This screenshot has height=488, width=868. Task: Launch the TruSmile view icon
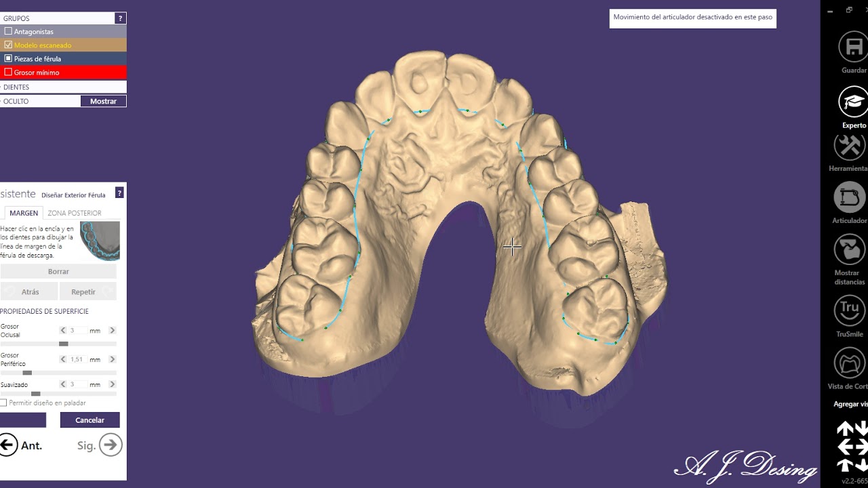[850, 311]
